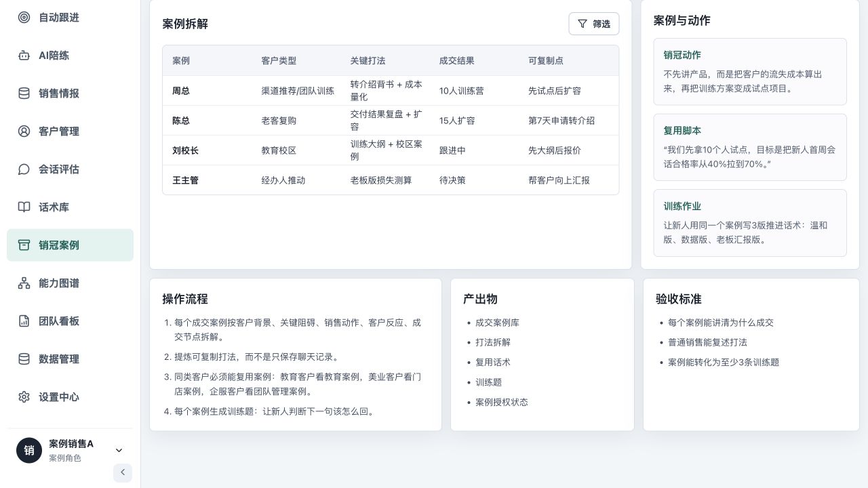Screen dimensions: 868x488
Task: Click the 客户管理 user icon
Action: [x=24, y=131]
